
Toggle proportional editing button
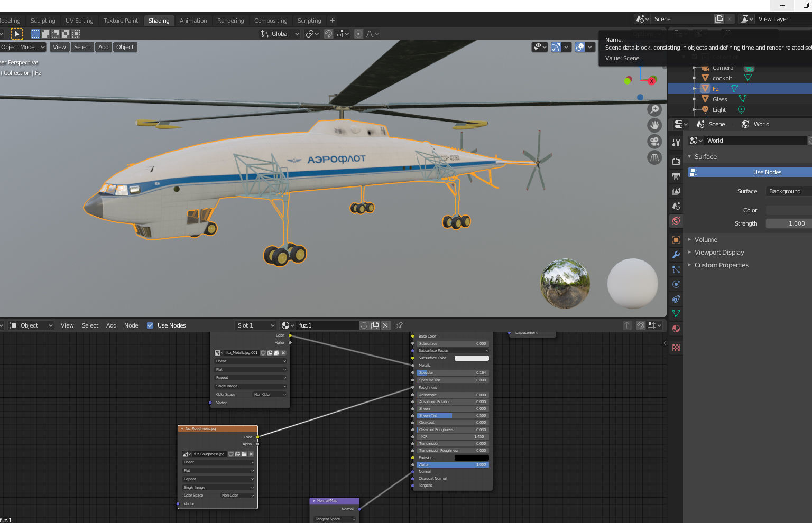point(358,34)
